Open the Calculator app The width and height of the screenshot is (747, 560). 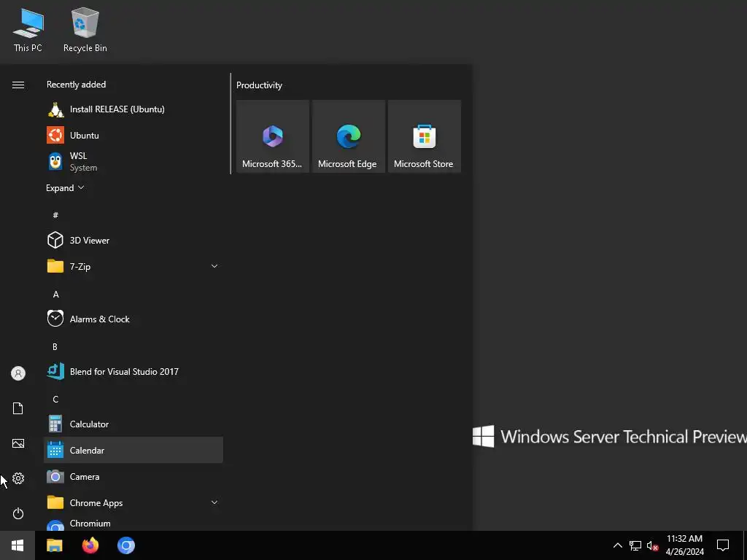point(133,424)
